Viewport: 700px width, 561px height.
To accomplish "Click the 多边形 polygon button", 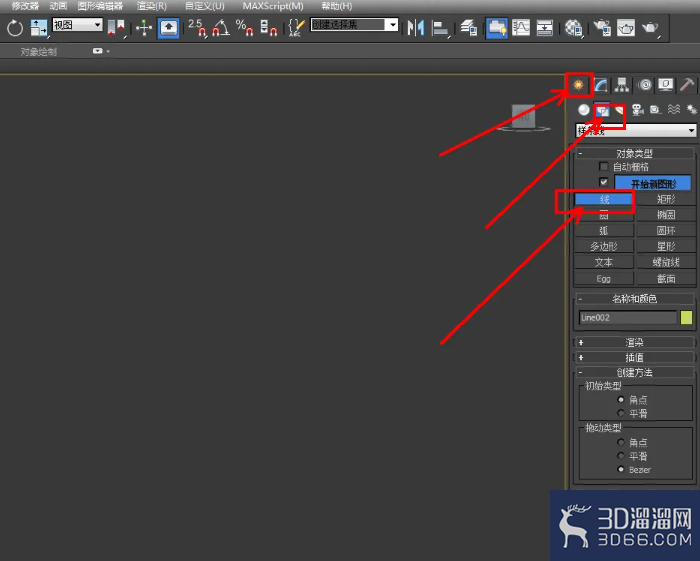I will pos(604,246).
